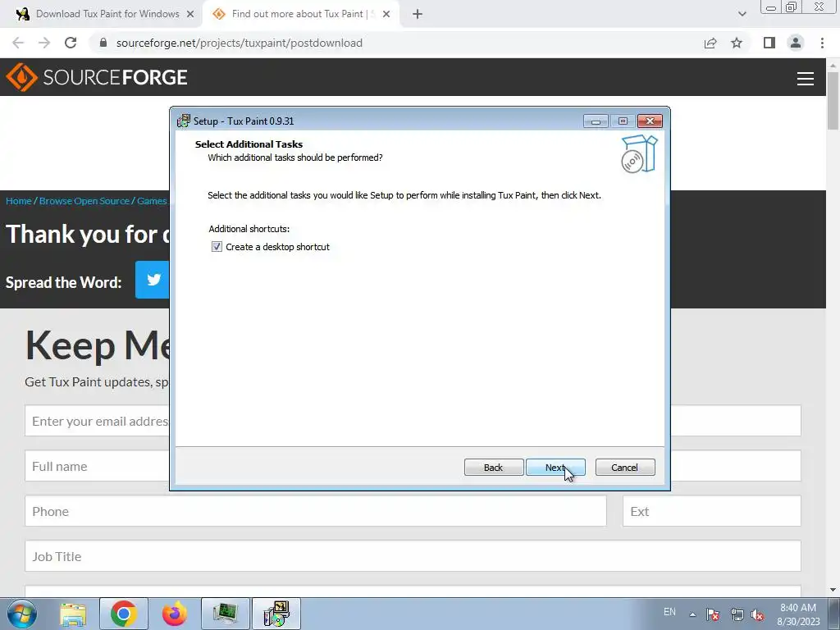Viewport: 840px width, 630px height.
Task: Click the network tray icon
Action: coord(737,614)
